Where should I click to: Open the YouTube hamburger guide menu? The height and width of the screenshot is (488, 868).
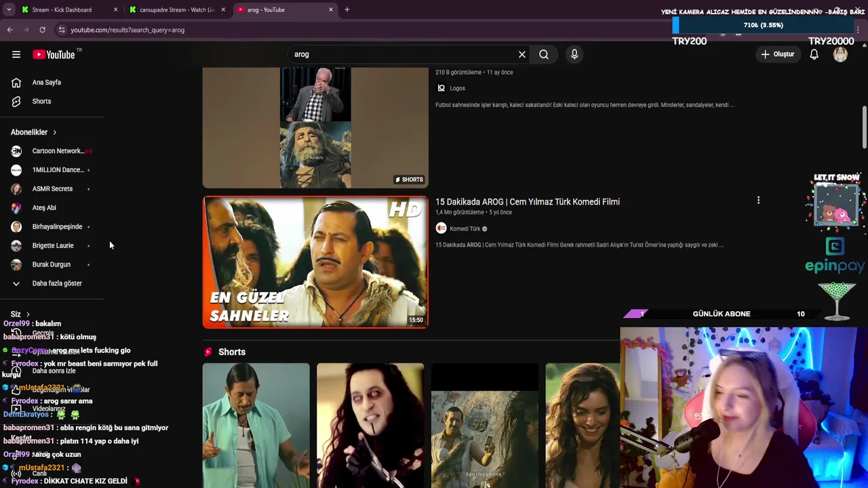[x=16, y=54]
